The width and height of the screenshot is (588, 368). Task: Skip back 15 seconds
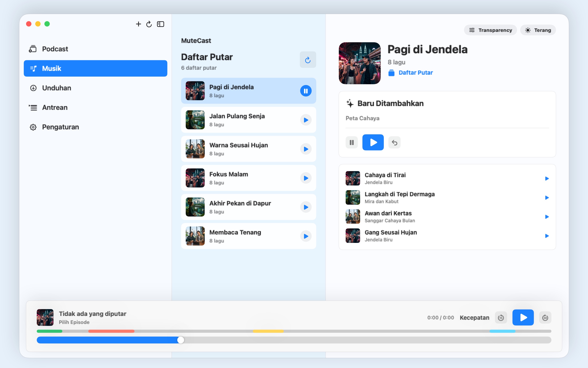pyautogui.click(x=501, y=318)
